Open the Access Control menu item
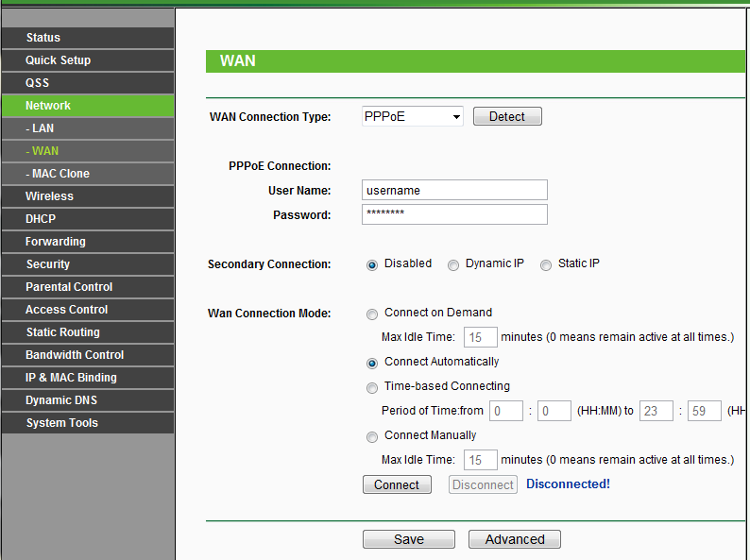The height and width of the screenshot is (560, 750). (88, 310)
